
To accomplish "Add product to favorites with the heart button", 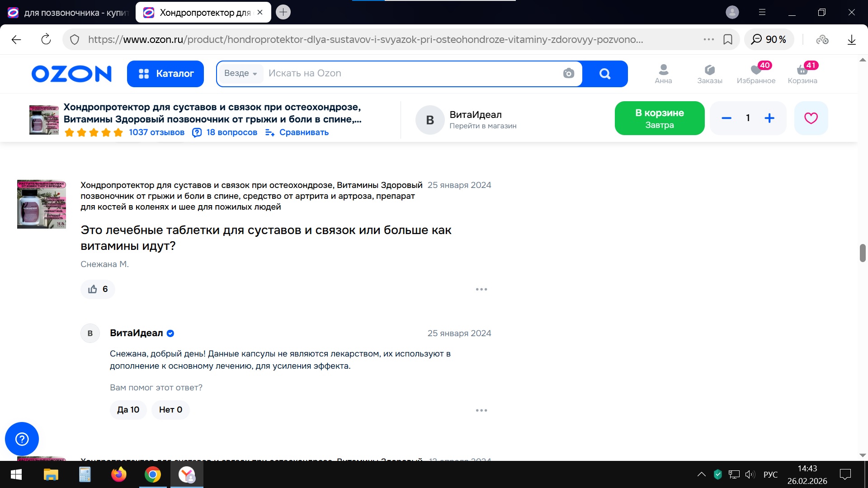I will coord(811,118).
